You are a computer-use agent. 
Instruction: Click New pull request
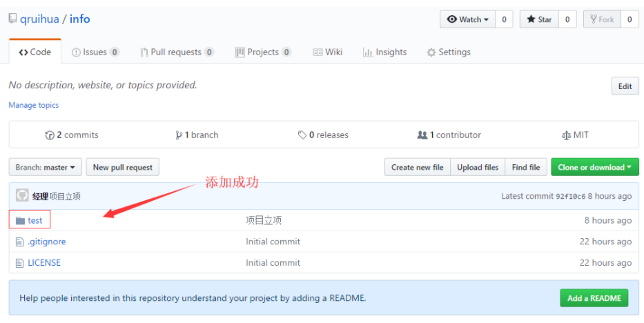pos(122,167)
